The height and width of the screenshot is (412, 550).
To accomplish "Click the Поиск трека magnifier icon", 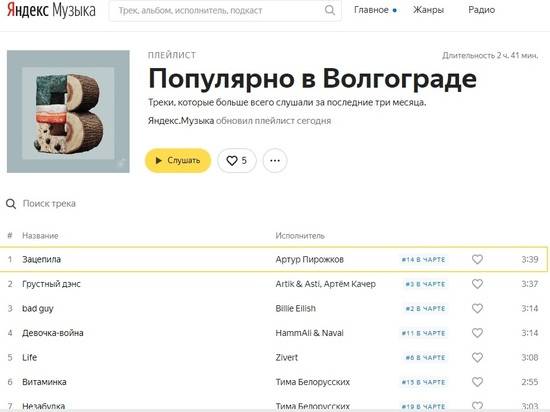I will (x=11, y=204).
